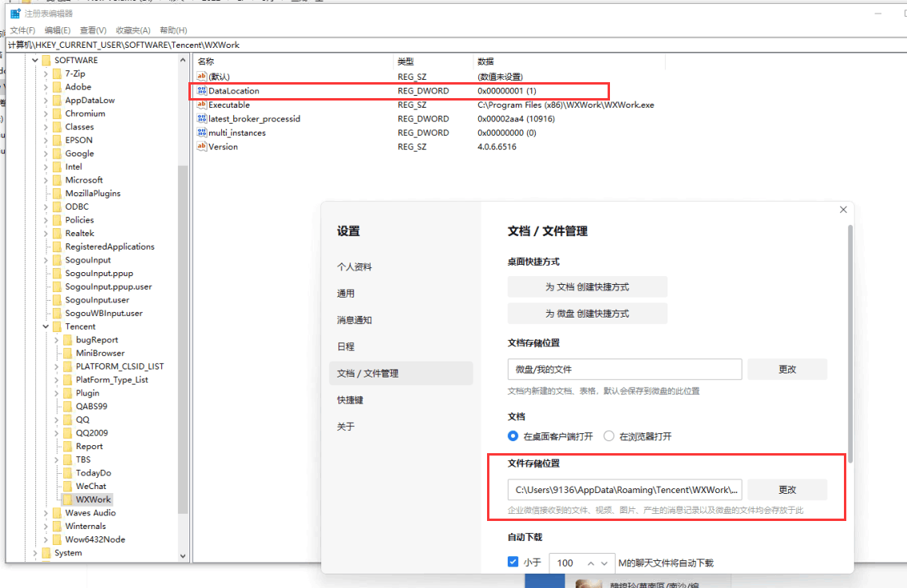The width and height of the screenshot is (907, 588).
Task: Click 更改 next to 文件存储位置
Action: coord(787,489)
